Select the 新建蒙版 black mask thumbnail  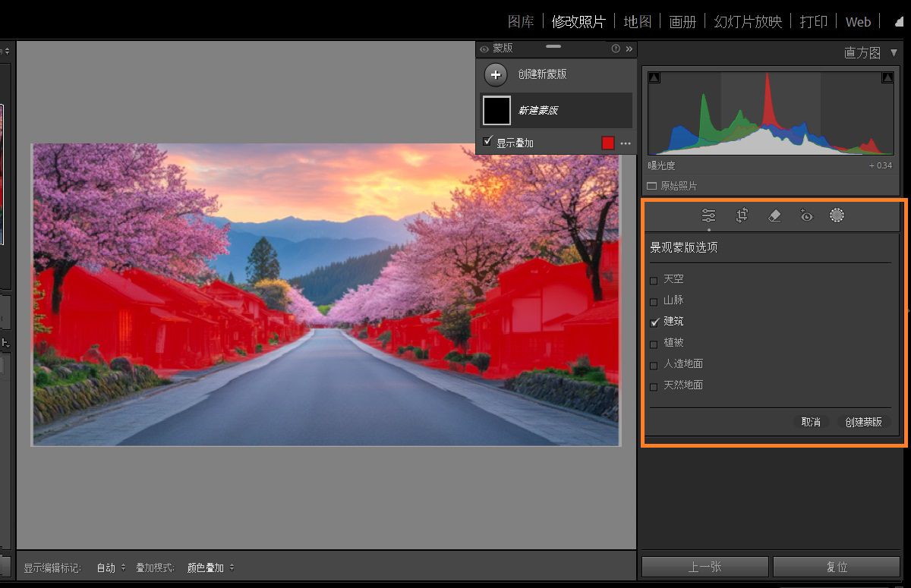[x=496, y=110]
